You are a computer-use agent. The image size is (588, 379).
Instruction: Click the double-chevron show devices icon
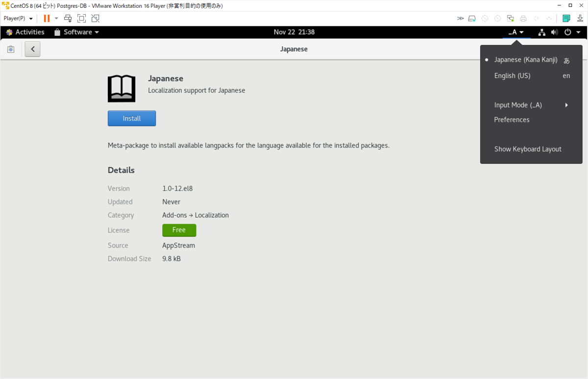coord(460,18)
